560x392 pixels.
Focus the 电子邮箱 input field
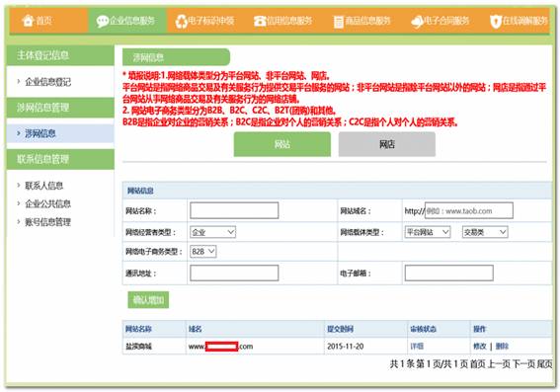(x=449, y=273)
